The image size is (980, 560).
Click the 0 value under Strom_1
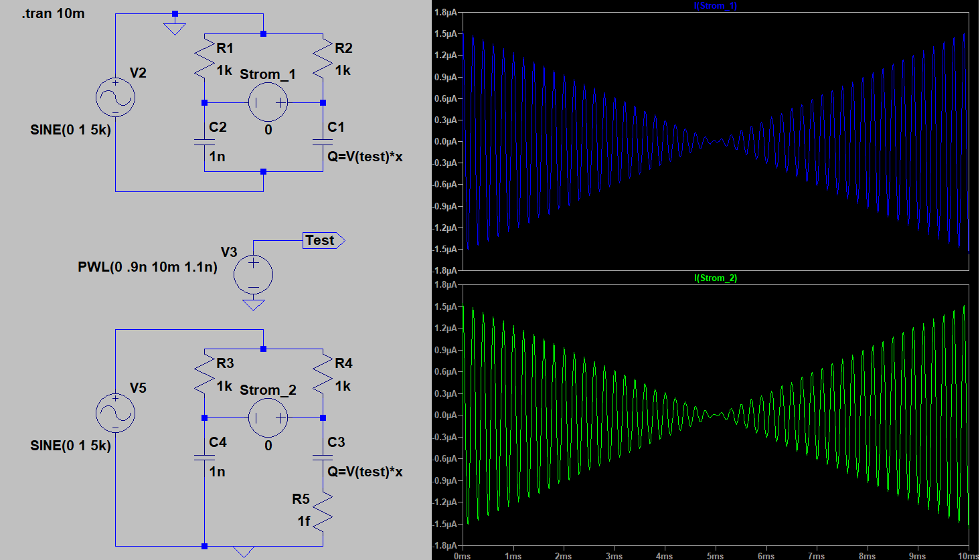pyautogui.click(x=268, y=130)
